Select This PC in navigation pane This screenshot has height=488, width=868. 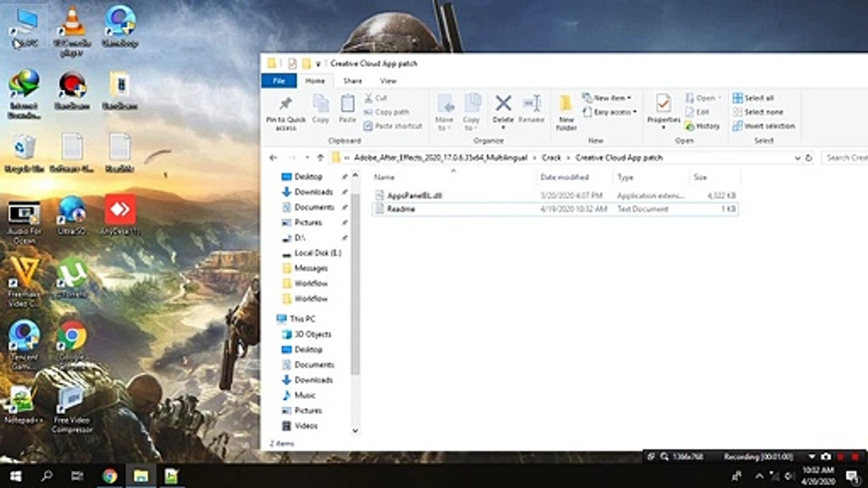point(302,319)
